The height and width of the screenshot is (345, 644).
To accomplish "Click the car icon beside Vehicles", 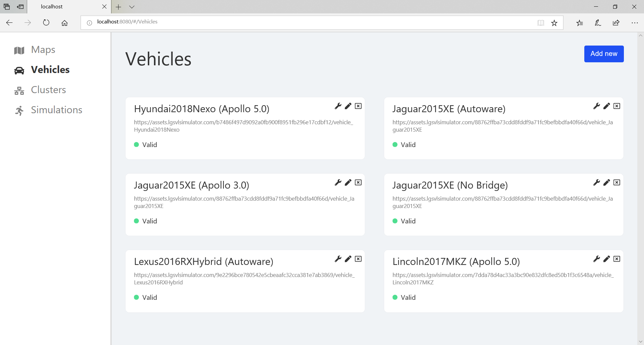I will (19, 70).
